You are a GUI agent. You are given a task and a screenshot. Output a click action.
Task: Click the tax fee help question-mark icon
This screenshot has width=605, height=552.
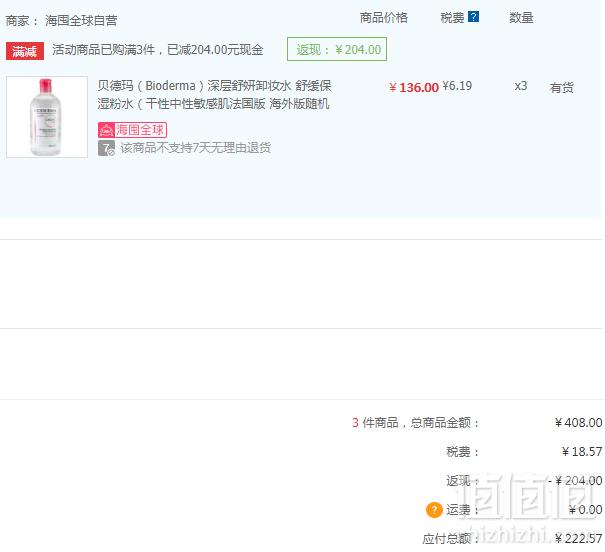pos(473,17)
